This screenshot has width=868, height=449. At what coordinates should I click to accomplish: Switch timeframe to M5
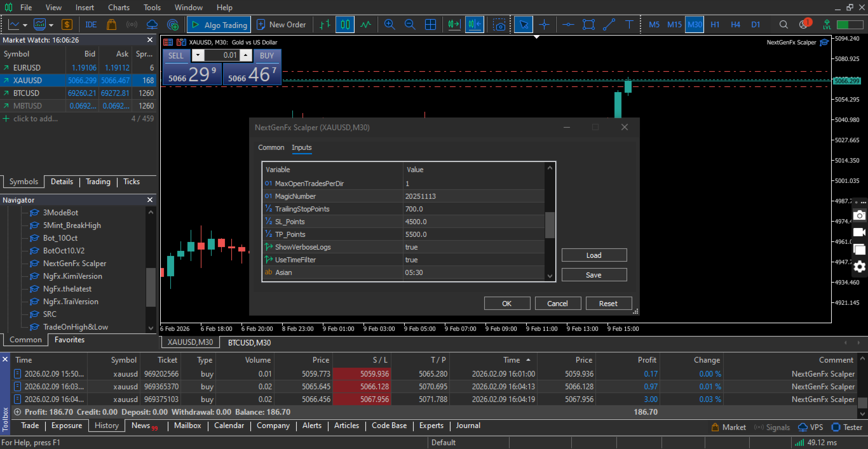pos(654,25)
